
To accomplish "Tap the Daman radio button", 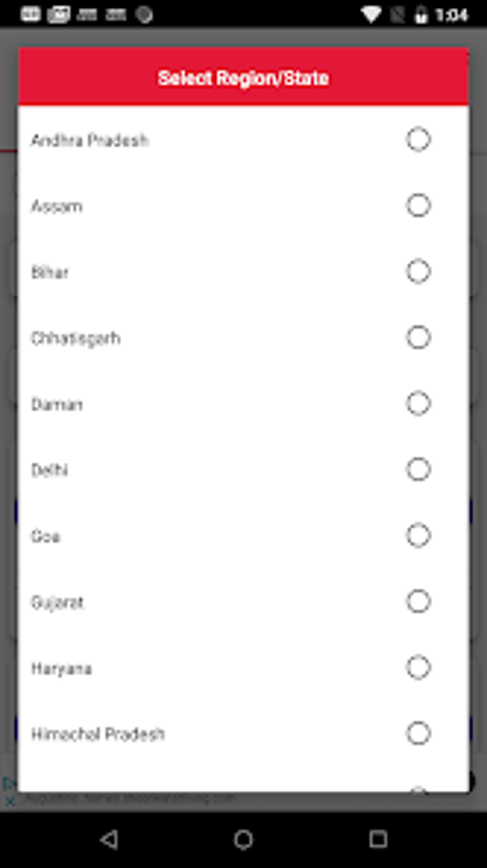I will (x=418, y=404).
